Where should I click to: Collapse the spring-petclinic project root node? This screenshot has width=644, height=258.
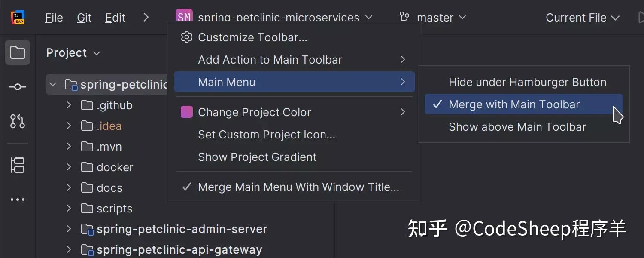pos(53,84)
